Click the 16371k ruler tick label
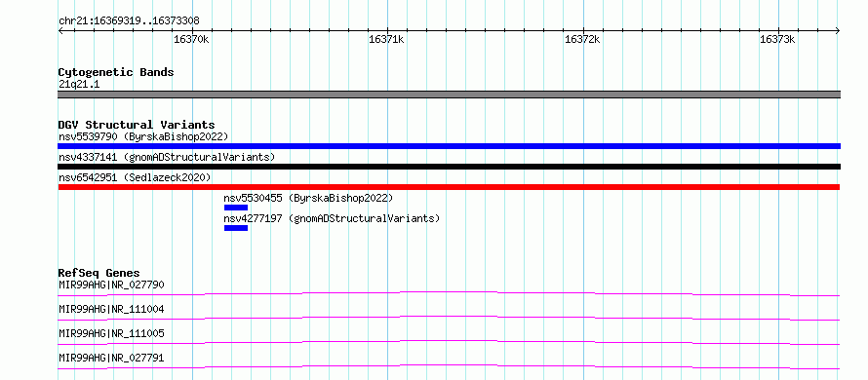Image resolution: width=868 pixels, height=380 pixels. pyautogui.click(x=386, y=39)
